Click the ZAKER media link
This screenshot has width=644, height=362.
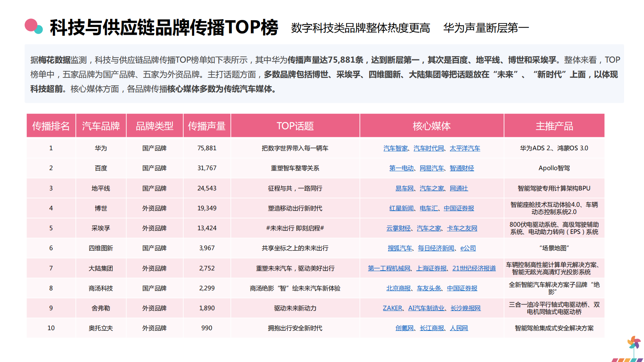pyautogui.click(x=392, y=308)
